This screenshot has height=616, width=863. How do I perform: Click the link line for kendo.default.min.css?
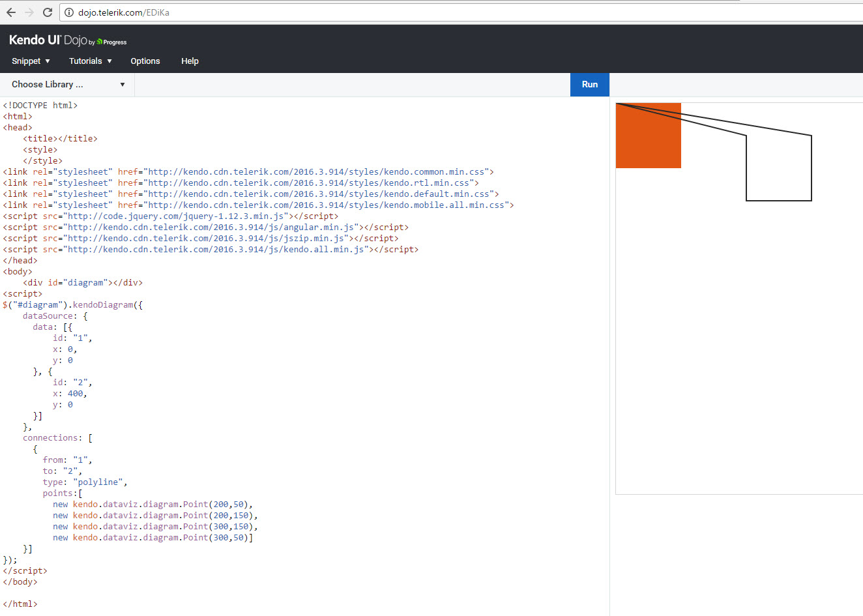pyautogui.click(x=251, y=194)
